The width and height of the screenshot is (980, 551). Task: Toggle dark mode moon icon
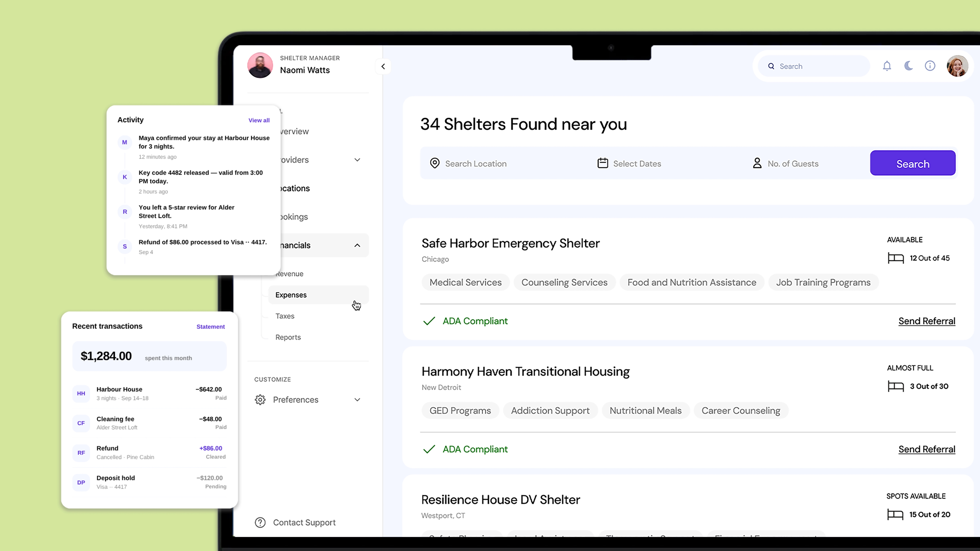tap(909, 66)
